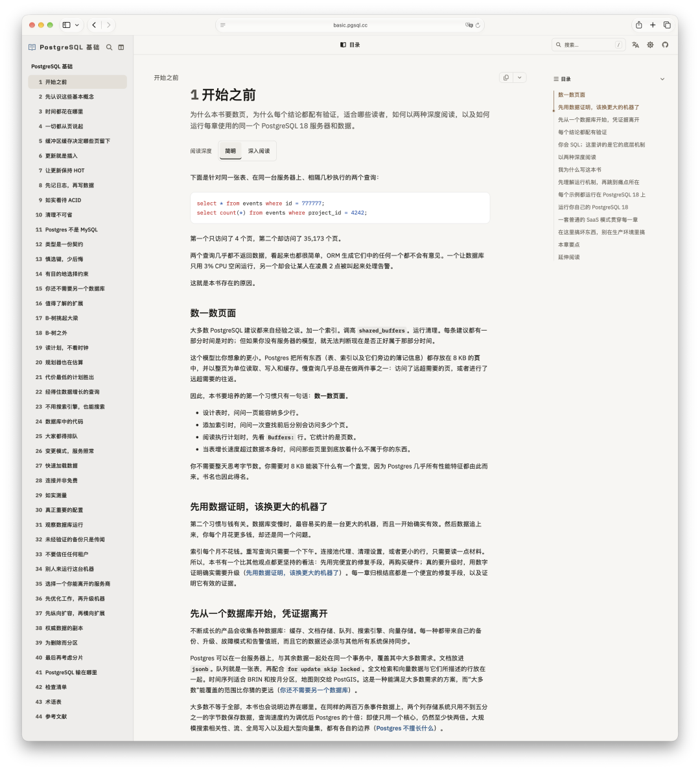Open chapter 42 检查清单
Image resolution: width=700 pixels, height=770 pixels.
[x=78, y=687]
